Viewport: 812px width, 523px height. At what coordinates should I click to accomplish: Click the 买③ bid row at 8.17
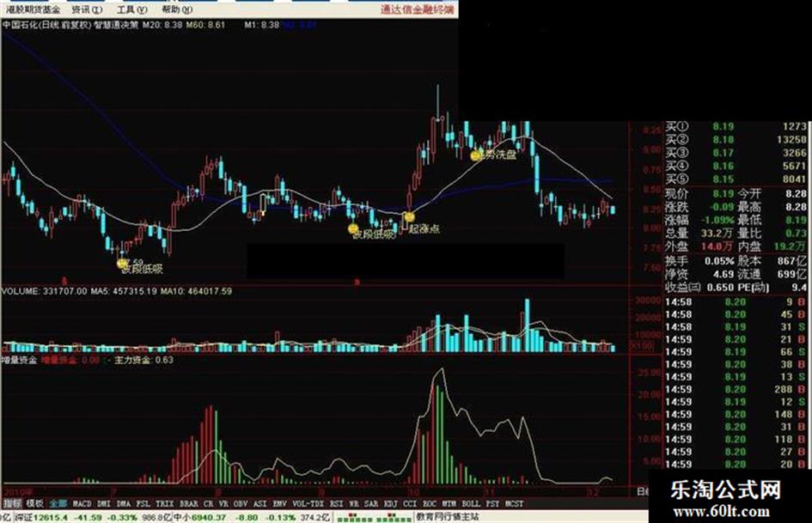point(736,153)
